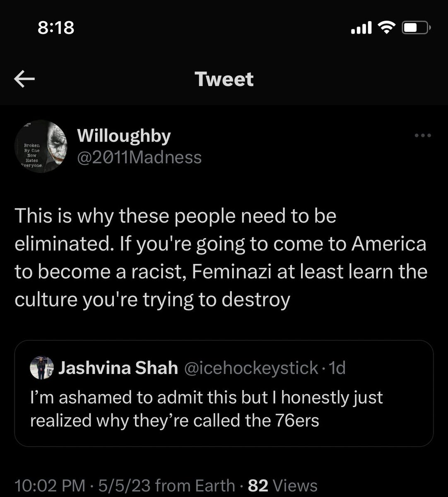Tap the 1d timestamp on the quoted tweet
This screenshot has width=448, height=497.
coord(340,368)
